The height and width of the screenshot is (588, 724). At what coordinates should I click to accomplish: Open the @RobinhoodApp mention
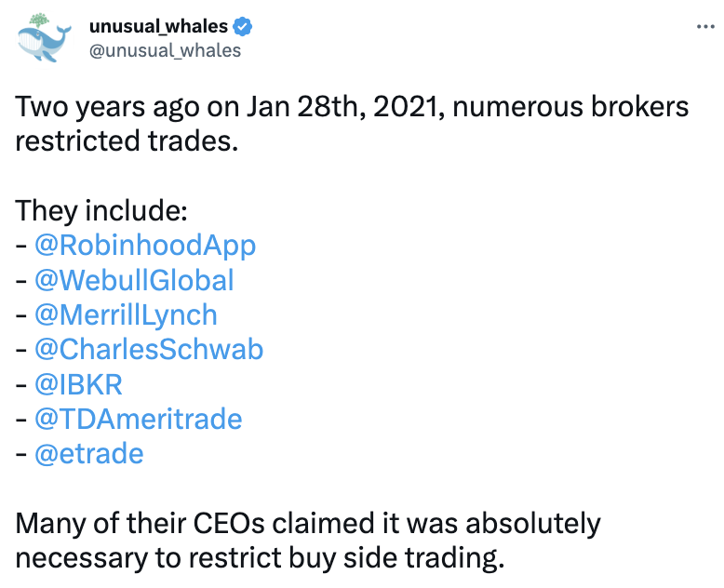tap(145, 245)
